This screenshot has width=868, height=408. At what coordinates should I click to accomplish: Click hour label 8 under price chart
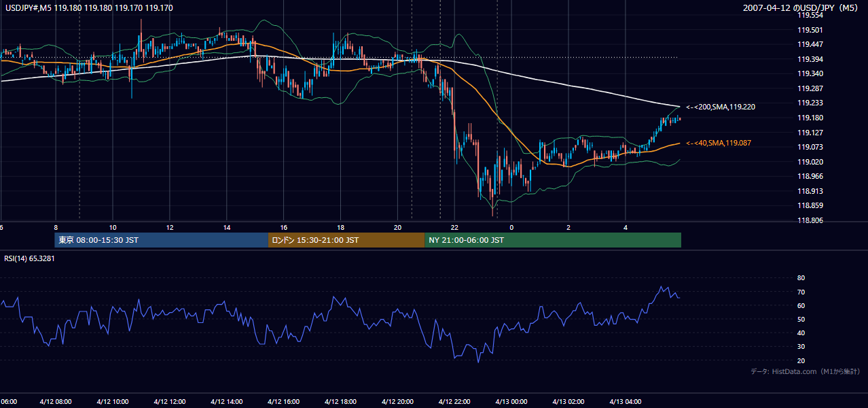click(56, 228)
